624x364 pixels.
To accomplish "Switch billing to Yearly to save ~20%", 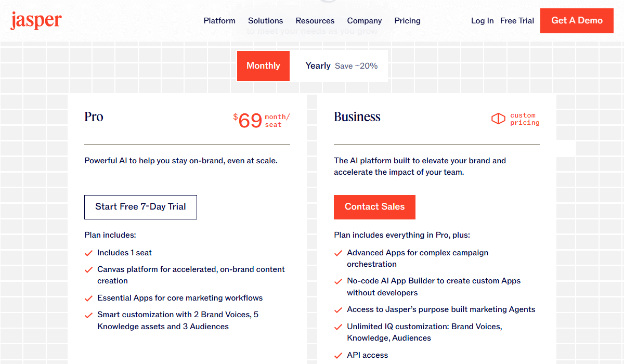I will [318, 66].
